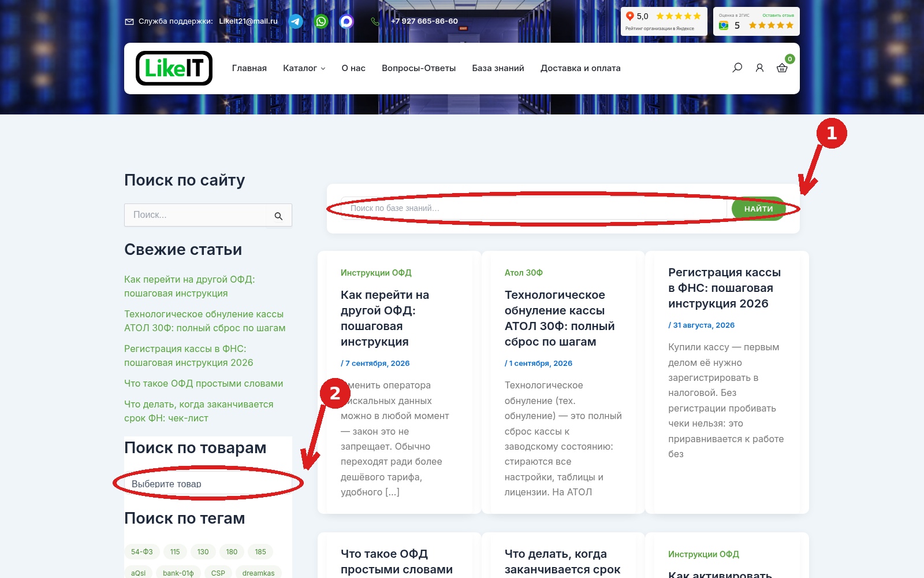The image size is (924, 578).
Task: Click Оставить отзыв link in 2GIS badge
Action: click(778, 16)
